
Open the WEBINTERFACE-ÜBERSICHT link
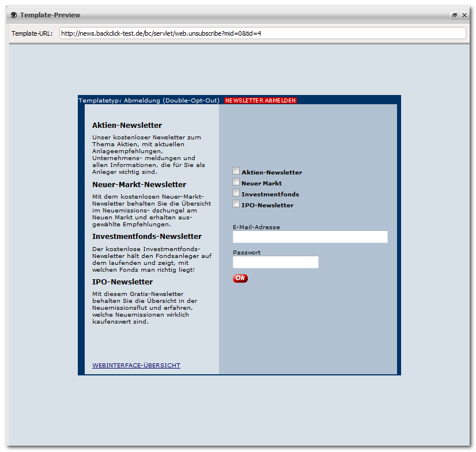coord(137,365)
